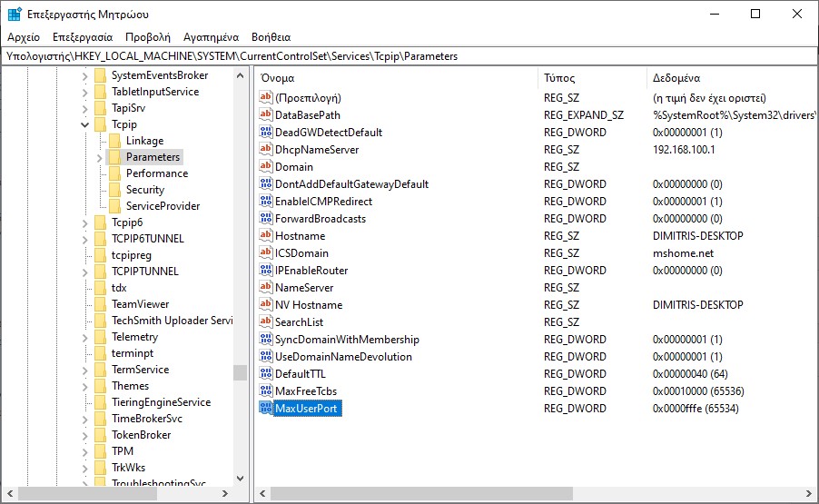Expand the TapiSrv node

[x=84, y=109]
